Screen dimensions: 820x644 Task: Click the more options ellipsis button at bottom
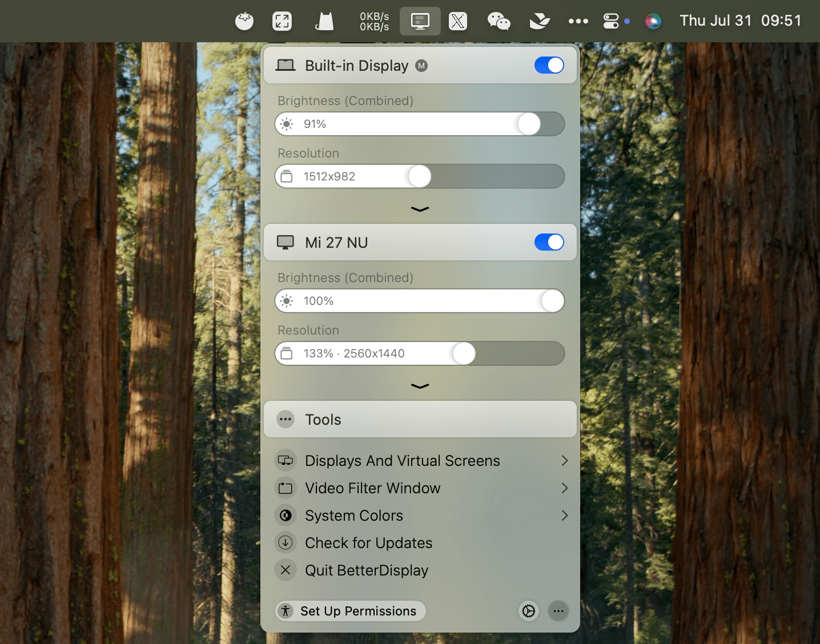(558, 611)
